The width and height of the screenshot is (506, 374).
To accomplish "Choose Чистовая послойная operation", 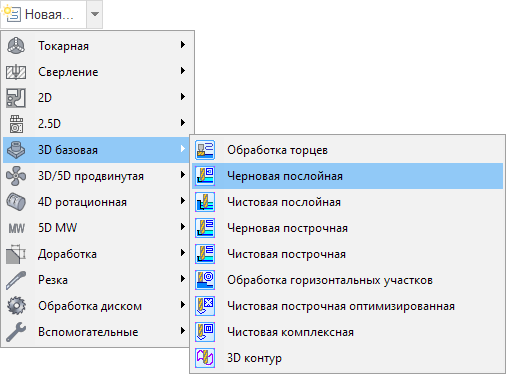I will (x=347, y=202).
